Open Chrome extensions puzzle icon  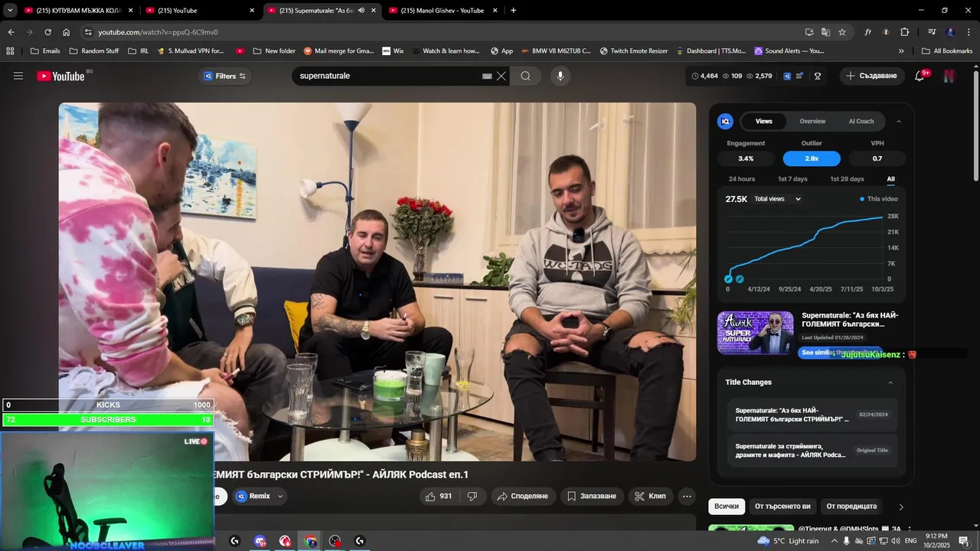pos(904,32)
